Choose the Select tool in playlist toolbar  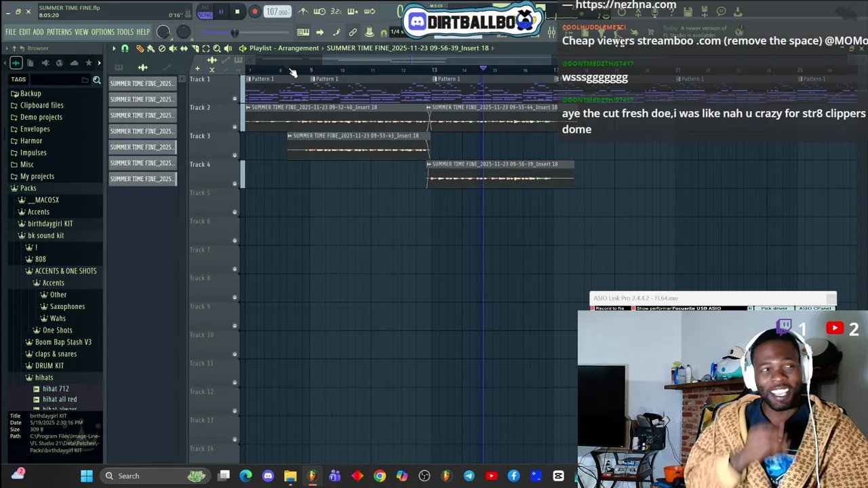pos(206,48)
